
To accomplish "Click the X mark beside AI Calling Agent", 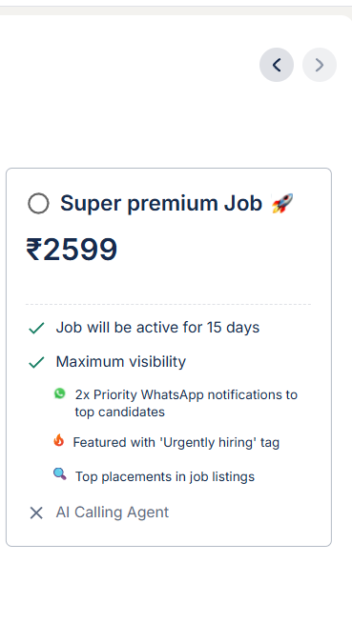I will pyautogui.click(x=36, y=513).
